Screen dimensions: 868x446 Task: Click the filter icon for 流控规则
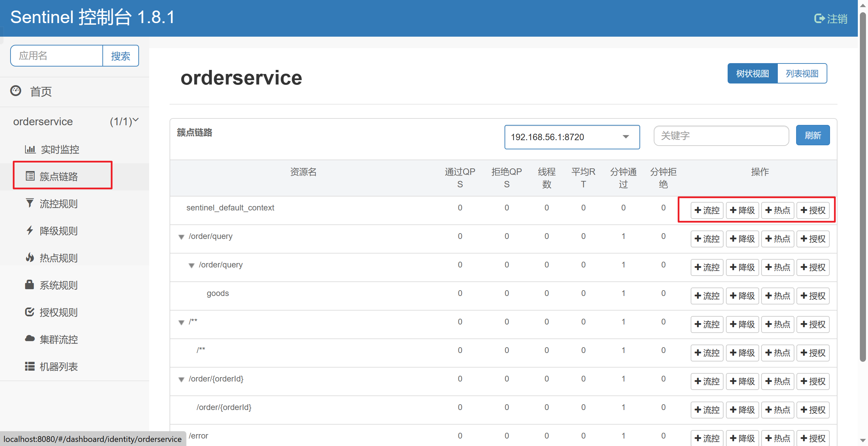click(x=30, y=203)
